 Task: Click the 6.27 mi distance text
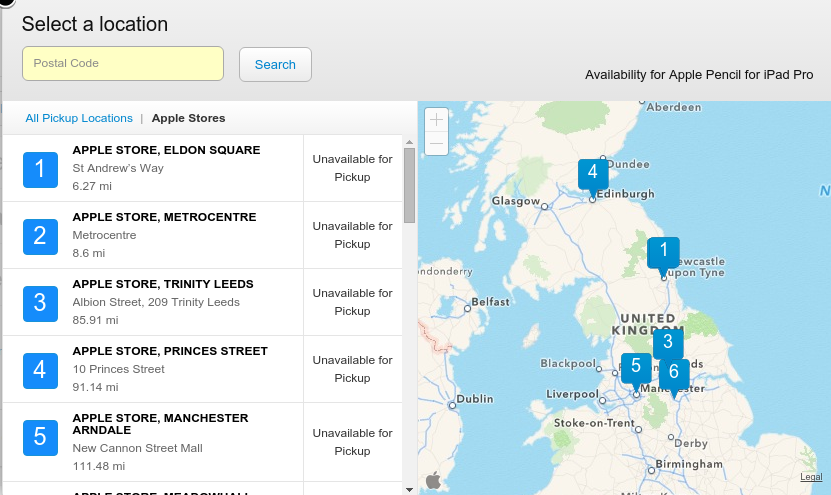[92, 186]
